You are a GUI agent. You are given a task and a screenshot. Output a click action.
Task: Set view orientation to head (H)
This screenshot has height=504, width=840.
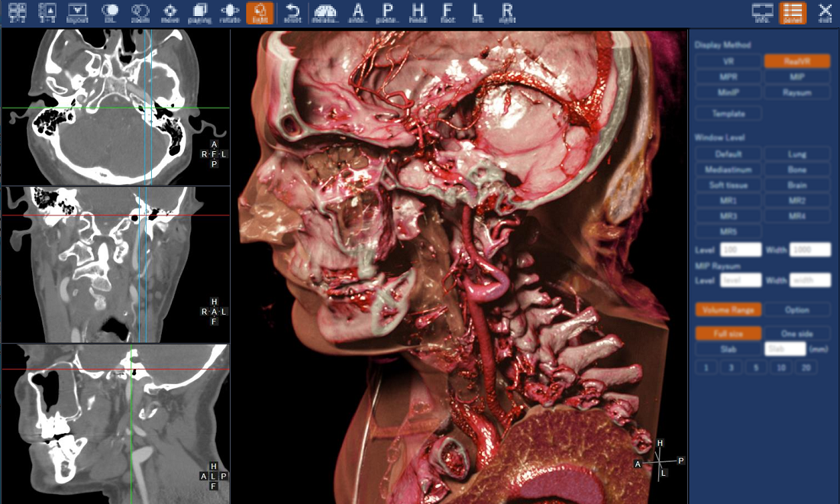[418, 12]
